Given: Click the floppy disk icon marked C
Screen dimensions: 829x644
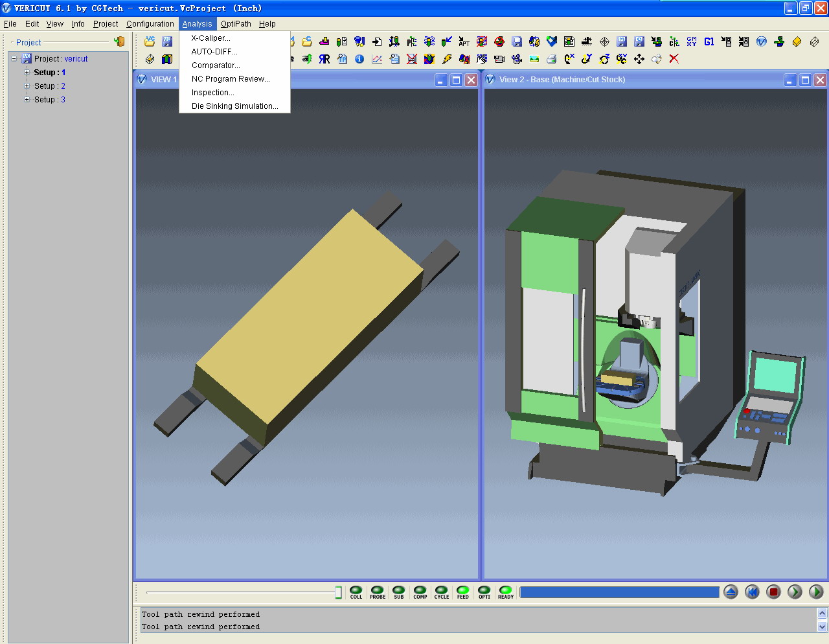Looking at the screenshot, I should [x=639, y=41].
